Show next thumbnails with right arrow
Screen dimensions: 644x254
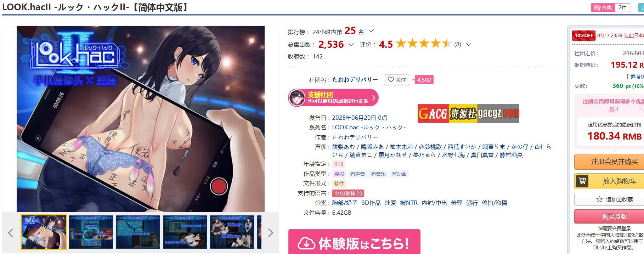pyautogui.click(x=271, y=233)
